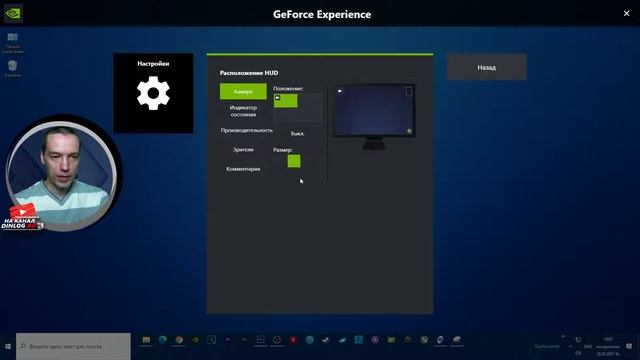640x360 pixels.
Task: Click the NVIDIA logo in overlay header
Action: 13,13
